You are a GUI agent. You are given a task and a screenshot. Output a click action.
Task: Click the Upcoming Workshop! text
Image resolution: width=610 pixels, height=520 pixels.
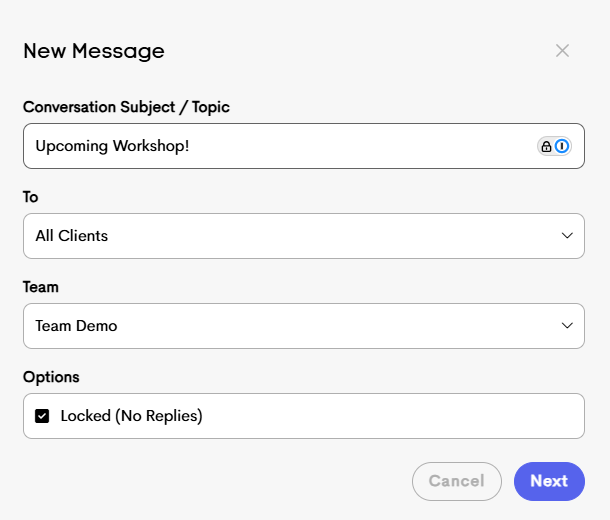click(112, 146)
